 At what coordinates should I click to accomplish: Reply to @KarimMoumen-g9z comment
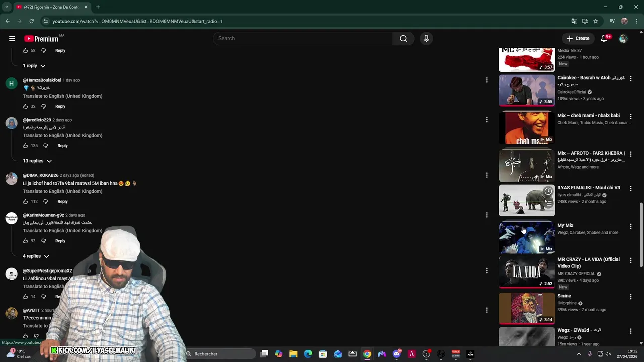[60, 241]
